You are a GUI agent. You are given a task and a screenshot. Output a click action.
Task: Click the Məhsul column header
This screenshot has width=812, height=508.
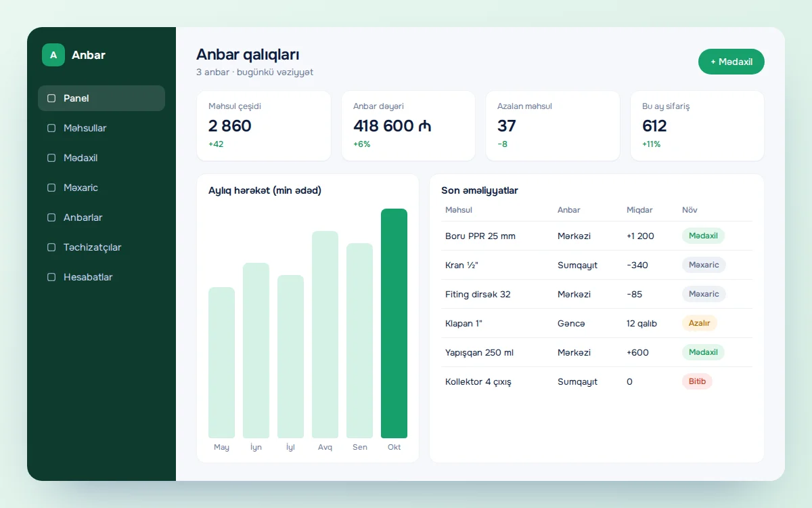click(x=459, y=210)
